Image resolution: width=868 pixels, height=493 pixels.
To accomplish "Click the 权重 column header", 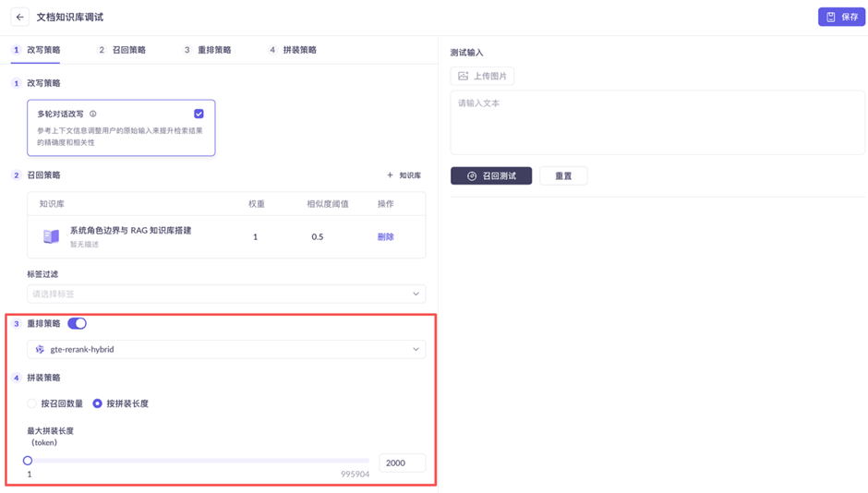I will (x=257, y=204).
